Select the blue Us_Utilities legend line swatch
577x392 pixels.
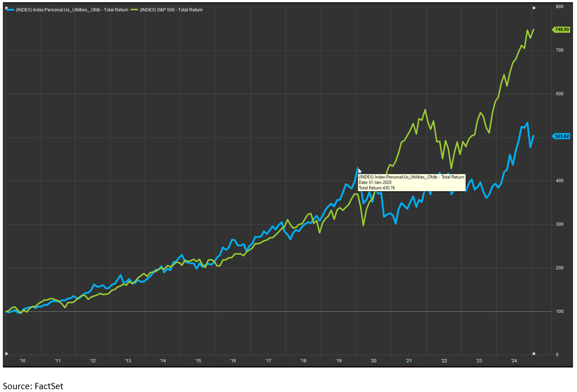click(10, 10)
